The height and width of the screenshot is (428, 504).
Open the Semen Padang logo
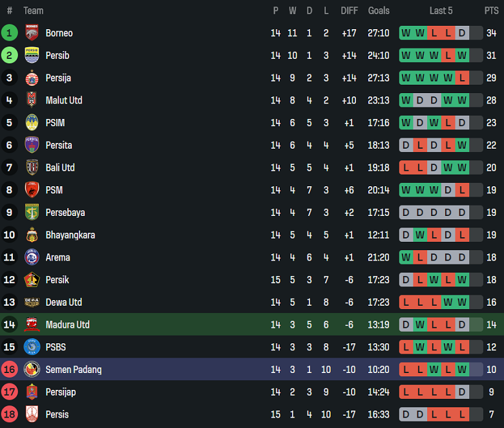coord(32,370)
